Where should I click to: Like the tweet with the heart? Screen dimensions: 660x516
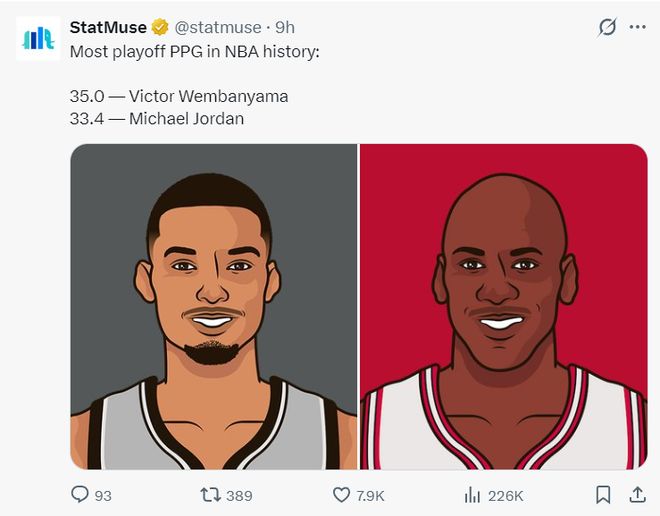342,495
